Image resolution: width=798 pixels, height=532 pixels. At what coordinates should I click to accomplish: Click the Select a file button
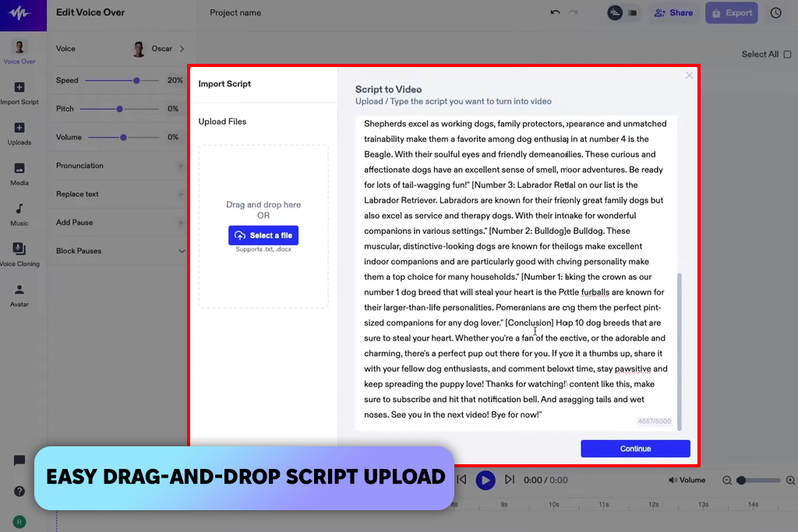263,235
